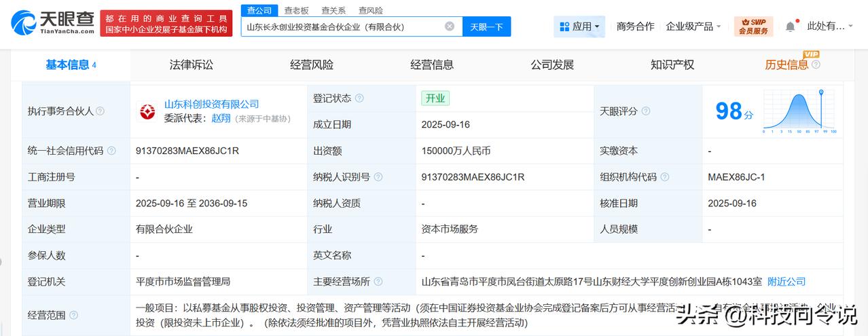Click help icon next to 主要经营场所
Screen dimensions: 868x336
tap(378, 282)
